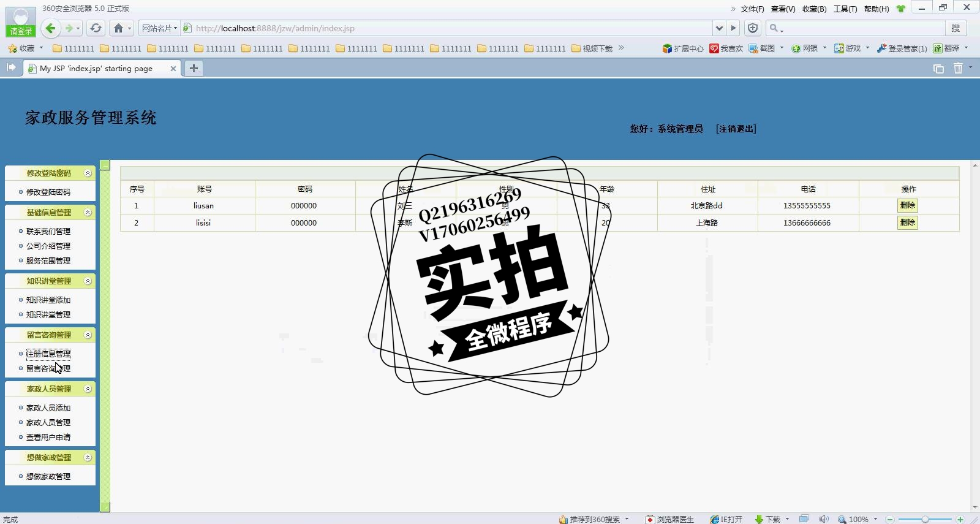Open the 网站名片 dropdown

click(x=159, y=28)
